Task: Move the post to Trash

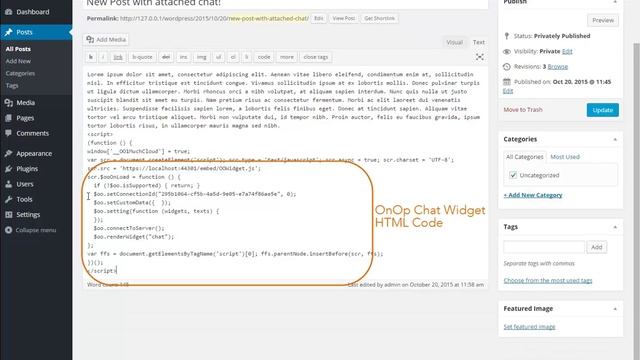Action: tap(523, 110)
